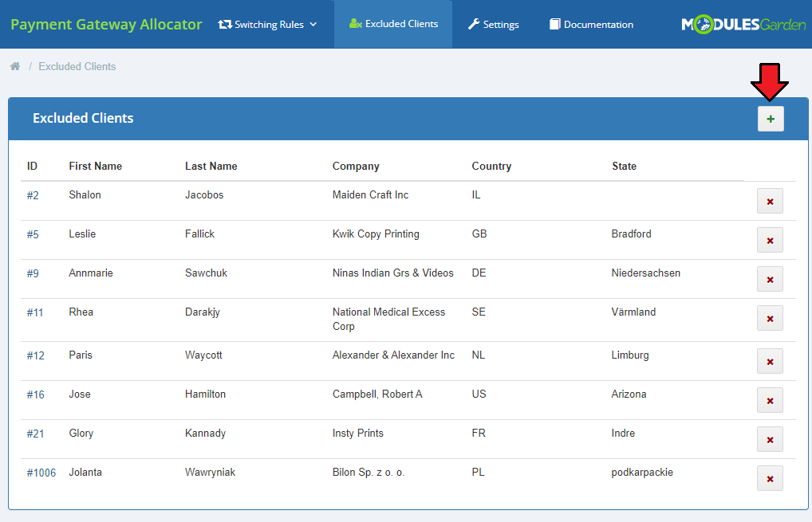Remove excluded client Jose Hamilton

[x=770, y=400]
